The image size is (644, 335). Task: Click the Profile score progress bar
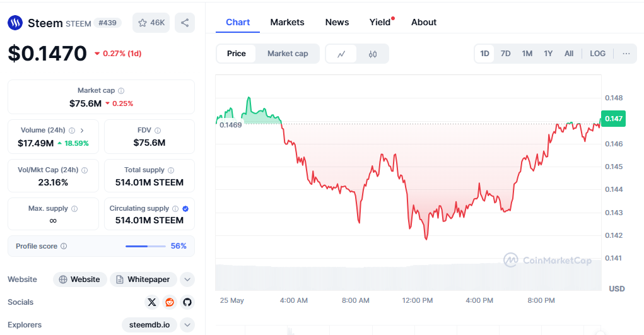click(x=145, y=246)
